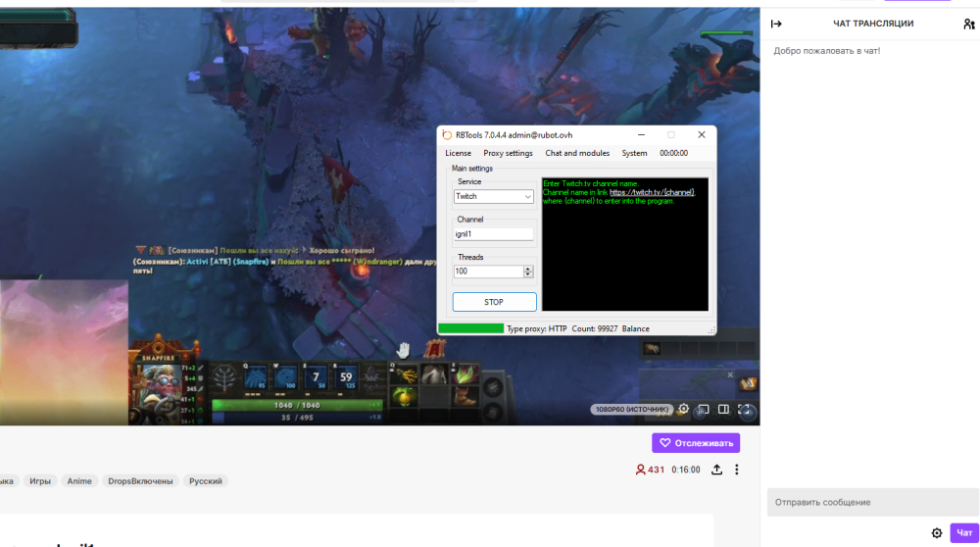The height and width of the screenshot is (547, 980).
Task: Open the three-dot more options menu
Action: tap(737, 470)
